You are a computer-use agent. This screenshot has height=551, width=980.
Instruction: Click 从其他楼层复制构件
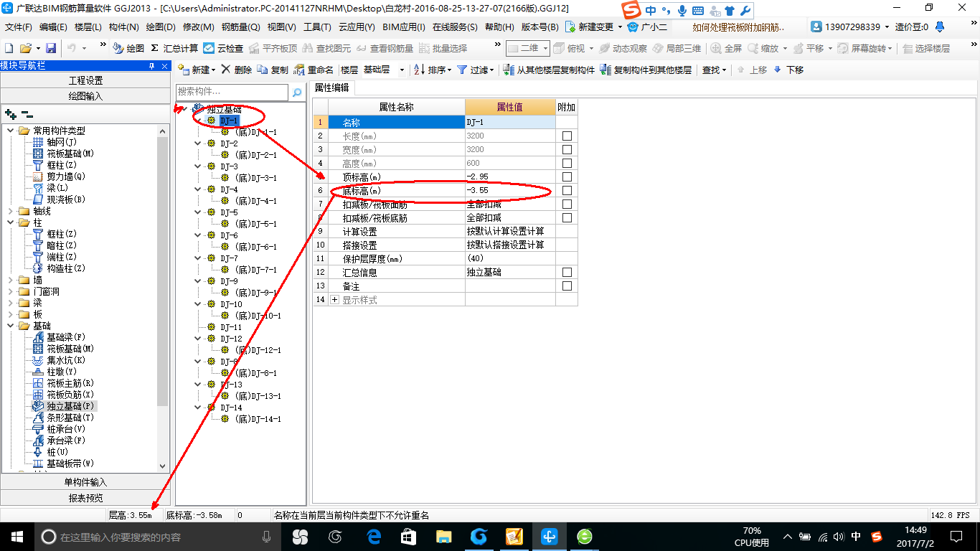[x=550, y=70]
